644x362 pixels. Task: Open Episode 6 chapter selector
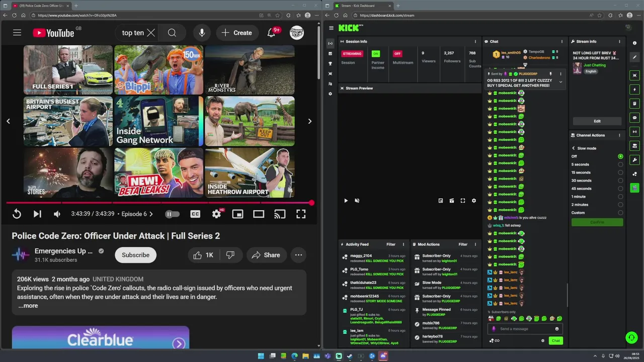tap(137, 214)
